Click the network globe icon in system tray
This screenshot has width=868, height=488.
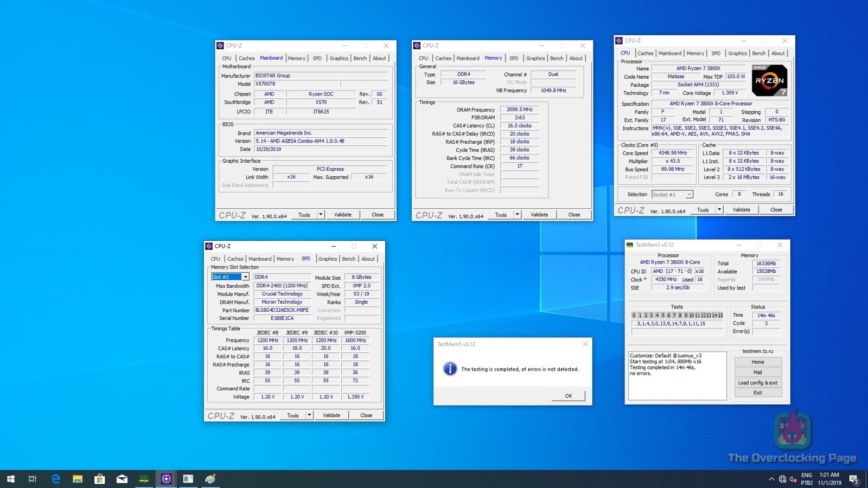[x=782, y=479]
